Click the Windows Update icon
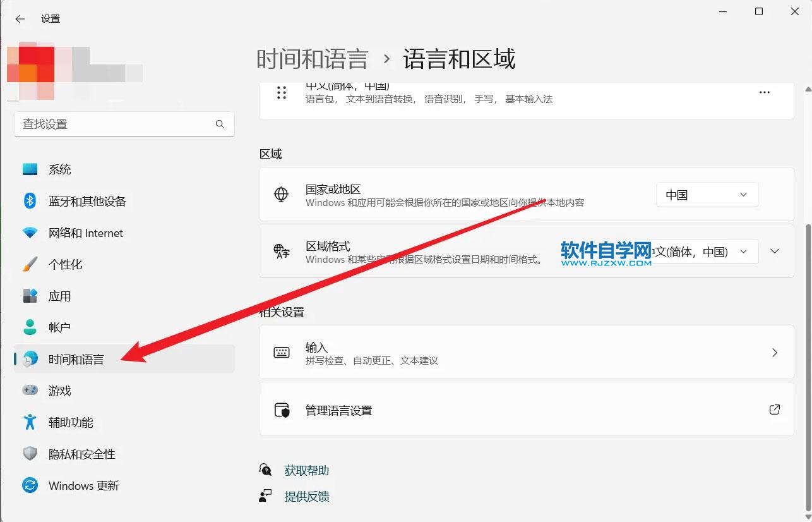Screen dimensions: 812x522 30,485
